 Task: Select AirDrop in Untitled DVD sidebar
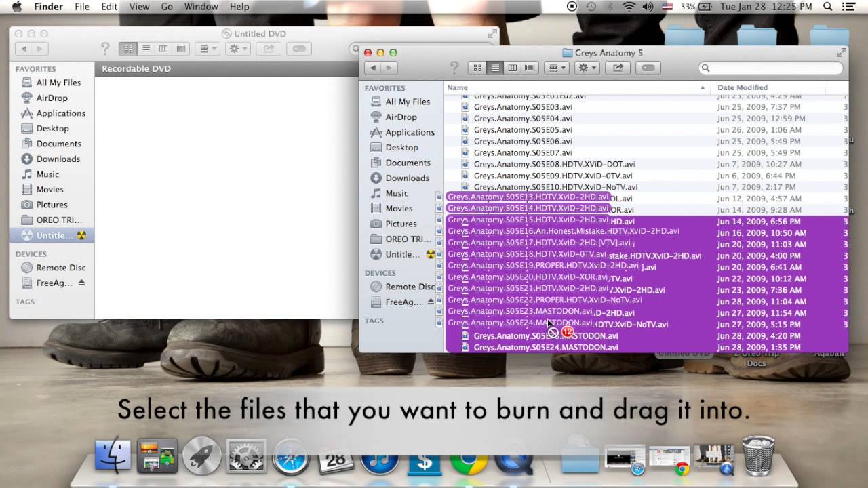(52, 98)
